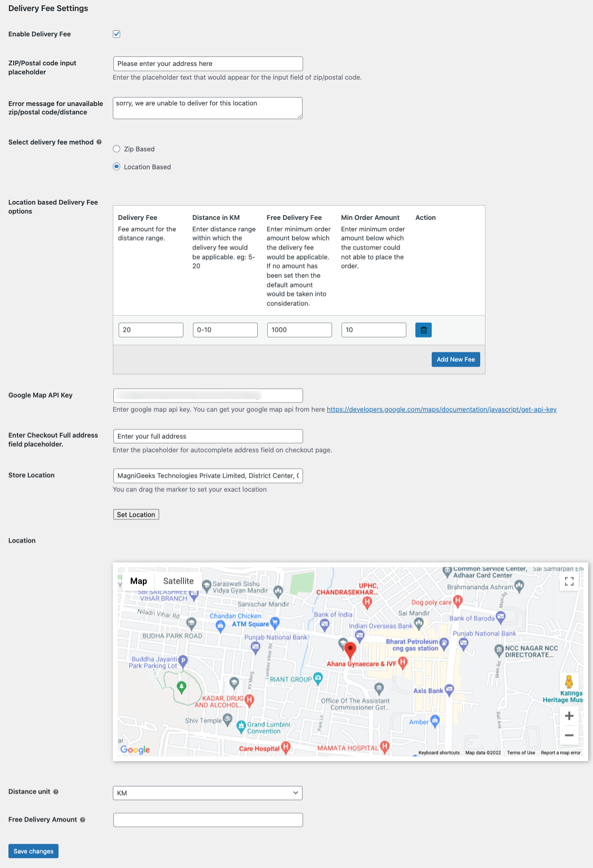Click the Save changes button
593x868 pixels.
click(33, 851)
